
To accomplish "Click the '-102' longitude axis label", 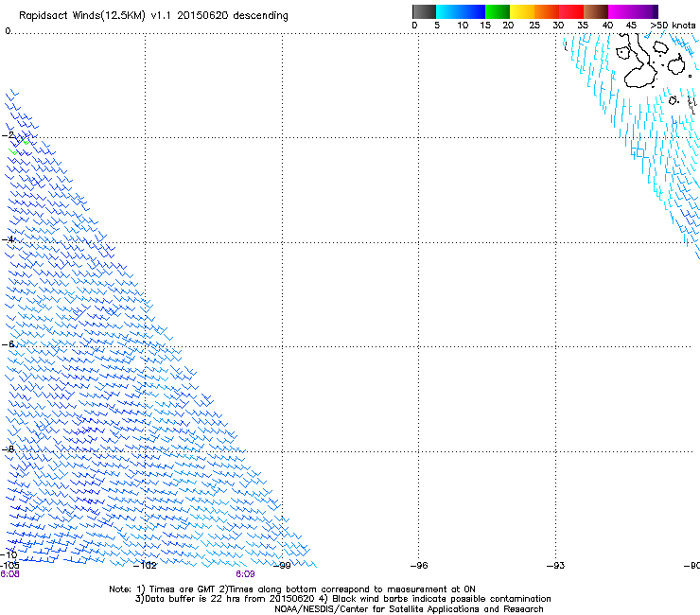I will tap(145, 566).
